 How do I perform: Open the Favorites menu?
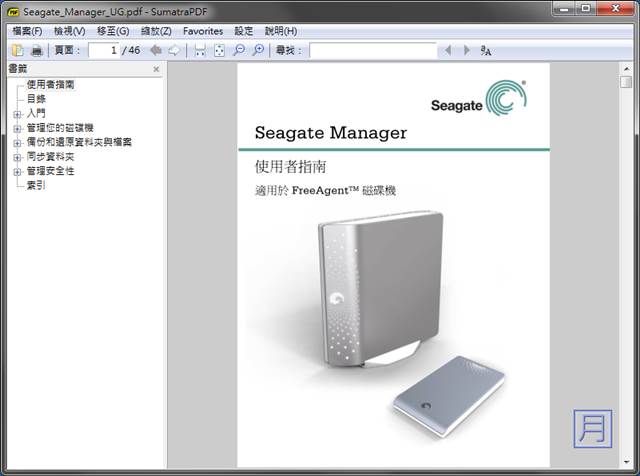click(x=203, y=31)
